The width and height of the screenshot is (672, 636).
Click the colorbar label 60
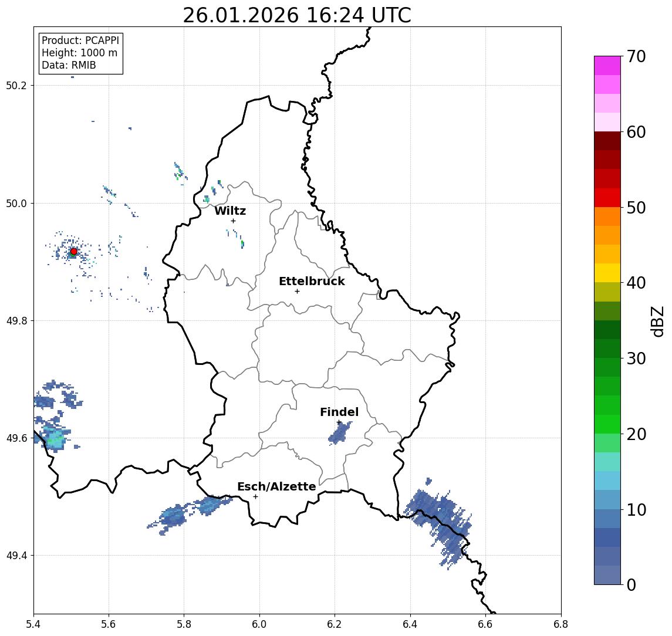click(636, 132)
